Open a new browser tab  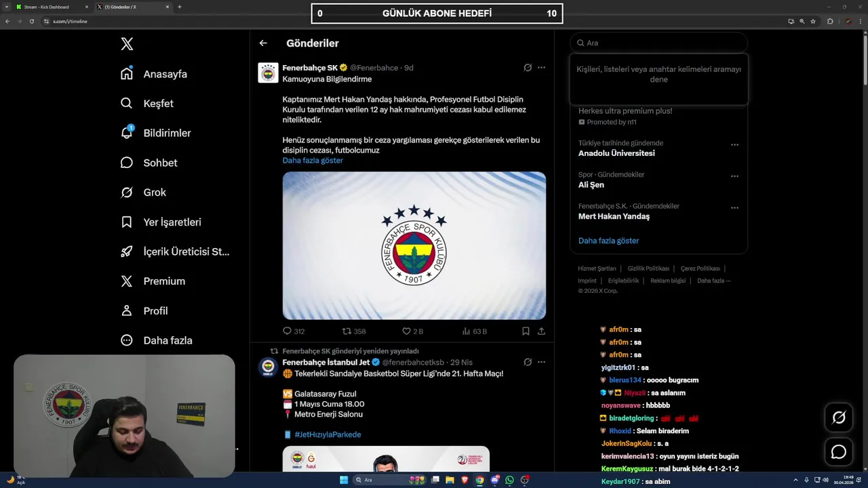pos(180,7)
